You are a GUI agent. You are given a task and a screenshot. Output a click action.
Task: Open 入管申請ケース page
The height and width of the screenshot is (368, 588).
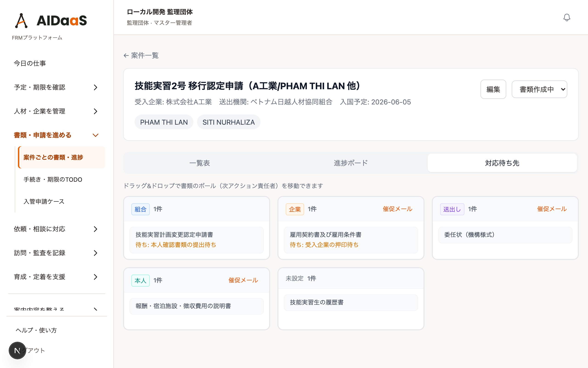pyautogui.click(x=62, y=201)
